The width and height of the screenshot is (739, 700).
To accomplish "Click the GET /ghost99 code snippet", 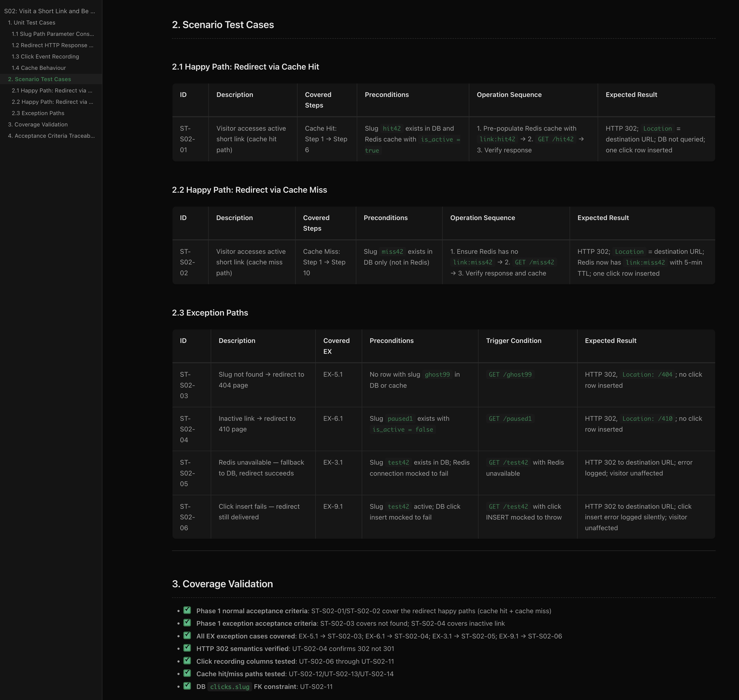I will (510, 374).
